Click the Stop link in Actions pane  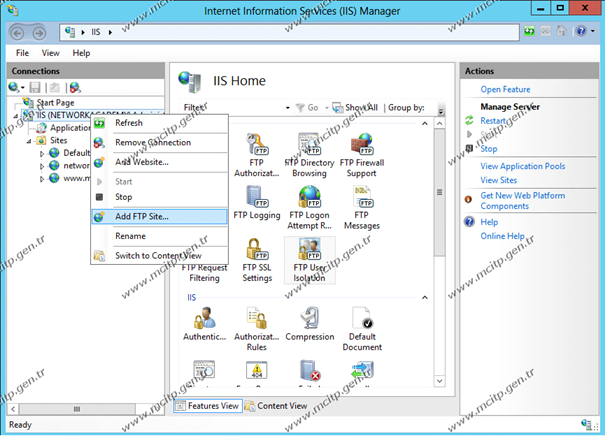(488, 149)
